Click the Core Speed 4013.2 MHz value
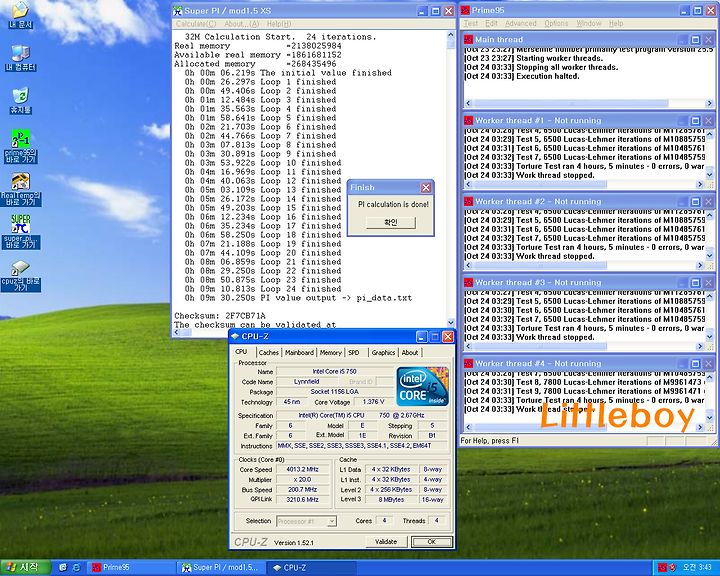The width and height of the screenshot is (720, 576). [303, 469]
